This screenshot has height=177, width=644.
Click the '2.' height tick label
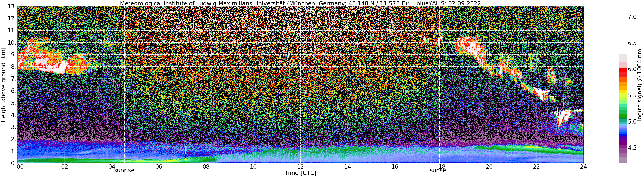14,139
